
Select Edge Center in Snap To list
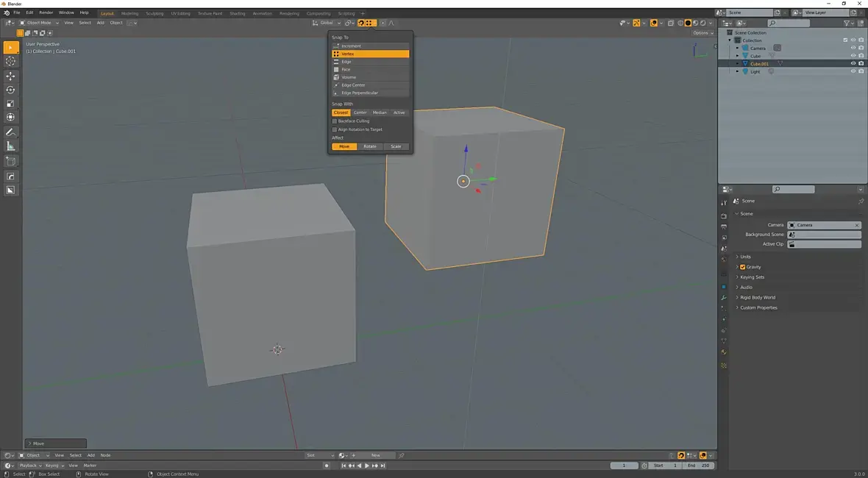(370, 85)
